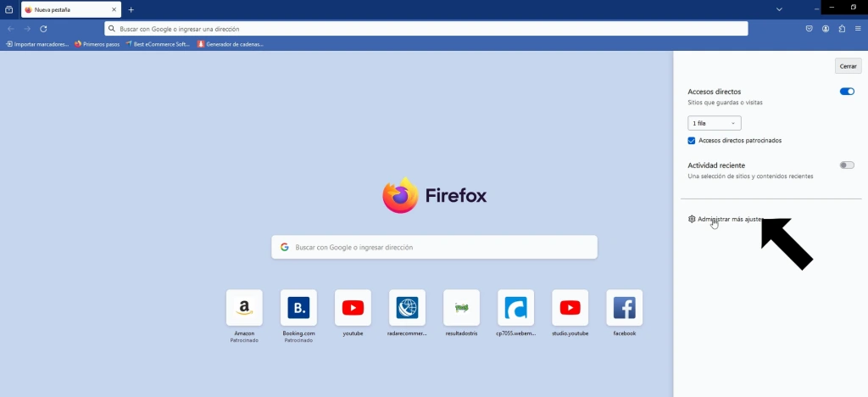The width and height of the screenshot is (868, 397).
Task: Open the account profile icon
Action: [x=826, y=29]
